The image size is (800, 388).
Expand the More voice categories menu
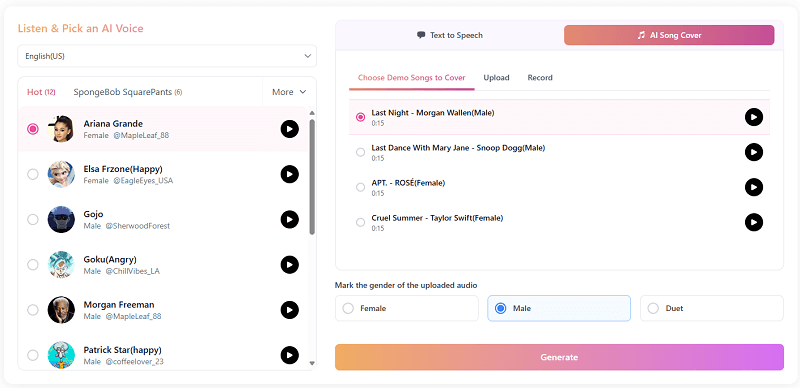[289, 92]
